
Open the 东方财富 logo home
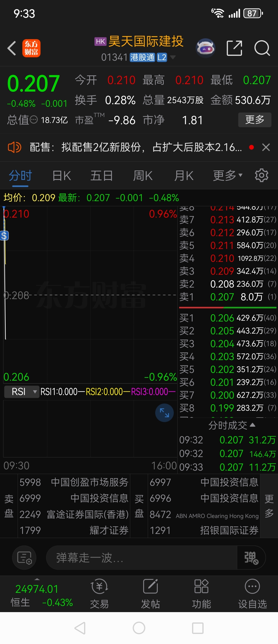click(31, 48)
